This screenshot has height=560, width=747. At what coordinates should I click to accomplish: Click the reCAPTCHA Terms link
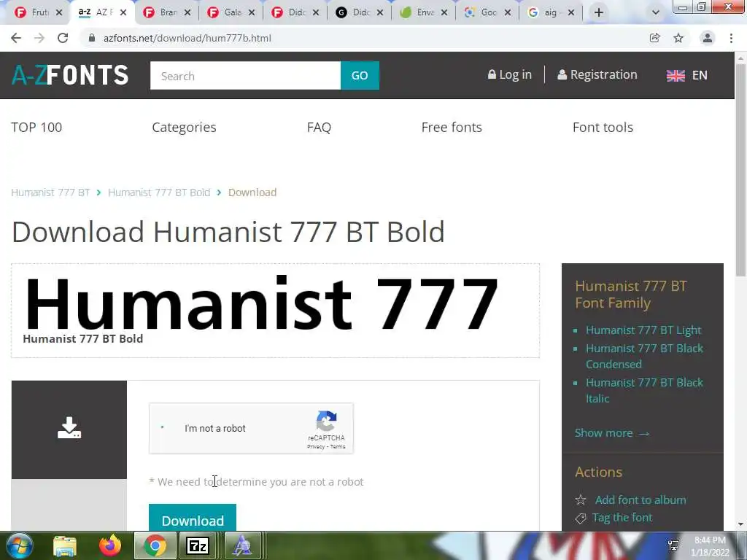tap(338, 447)
